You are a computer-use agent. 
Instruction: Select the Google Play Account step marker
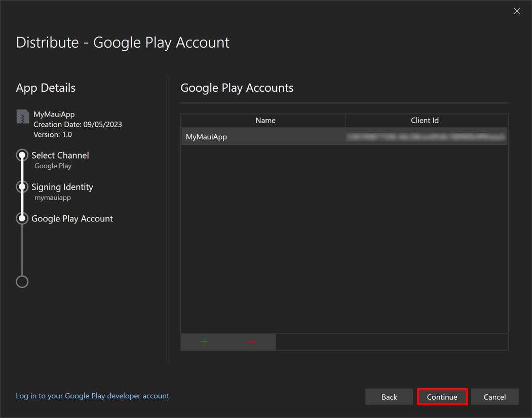pyautogui.click(x=22, y=218)
